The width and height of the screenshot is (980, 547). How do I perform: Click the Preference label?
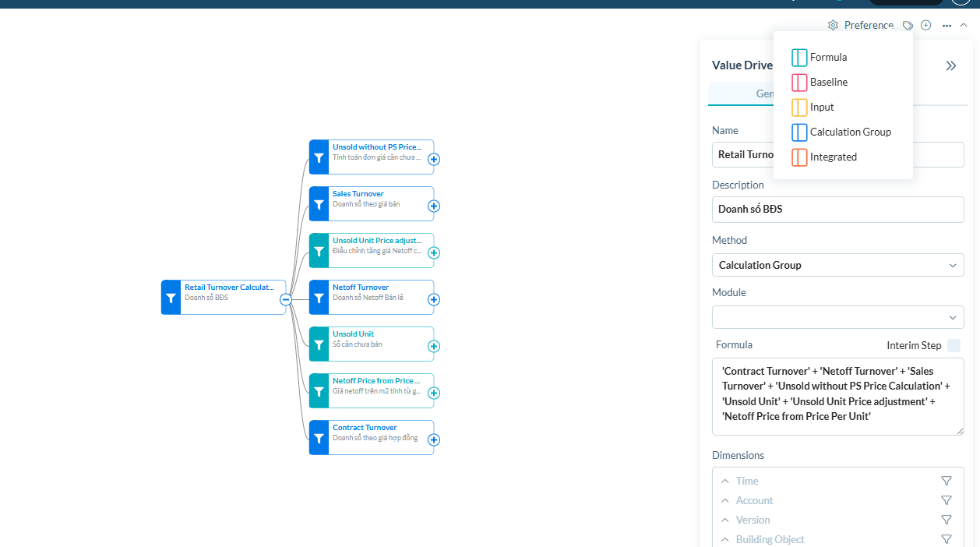pos(869,25)
